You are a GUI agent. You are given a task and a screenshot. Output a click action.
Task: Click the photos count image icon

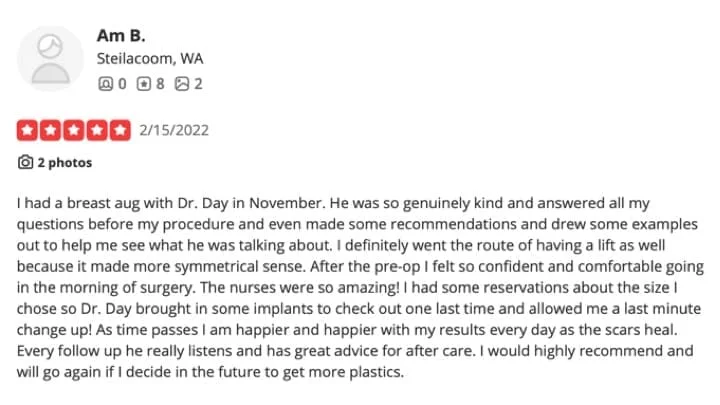click(181, 84)
